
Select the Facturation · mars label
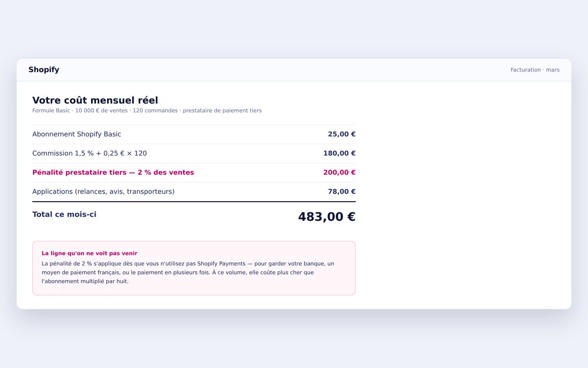pos(535,70)
